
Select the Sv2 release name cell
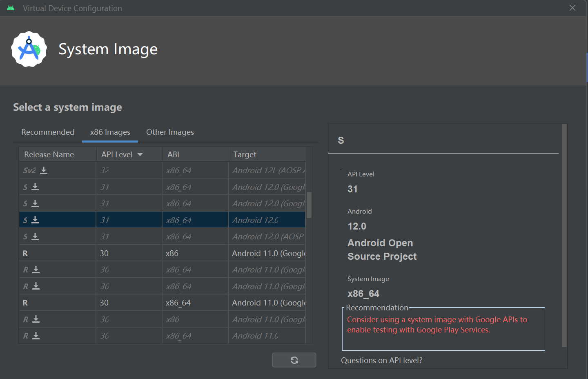coord(58,170)
